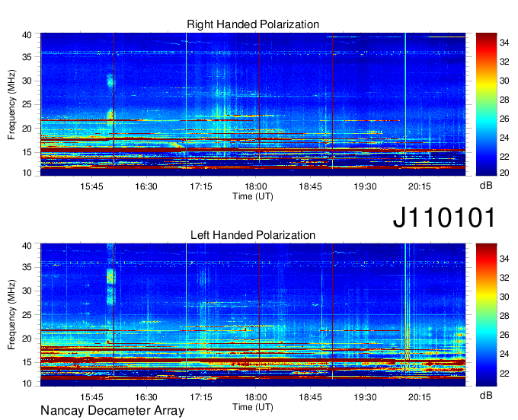Click the "20" value on Right Handed color bar
Screen dimensions: 518x420
[504, 173]
